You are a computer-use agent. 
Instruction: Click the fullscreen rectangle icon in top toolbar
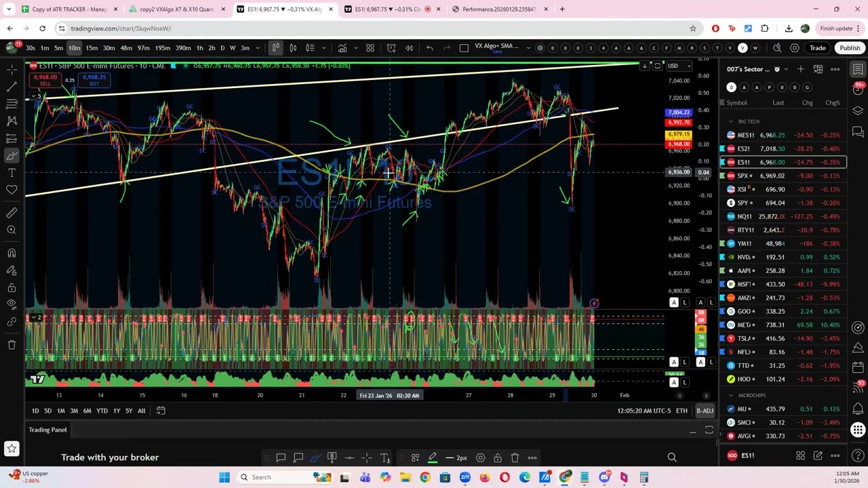pos(464,48)
